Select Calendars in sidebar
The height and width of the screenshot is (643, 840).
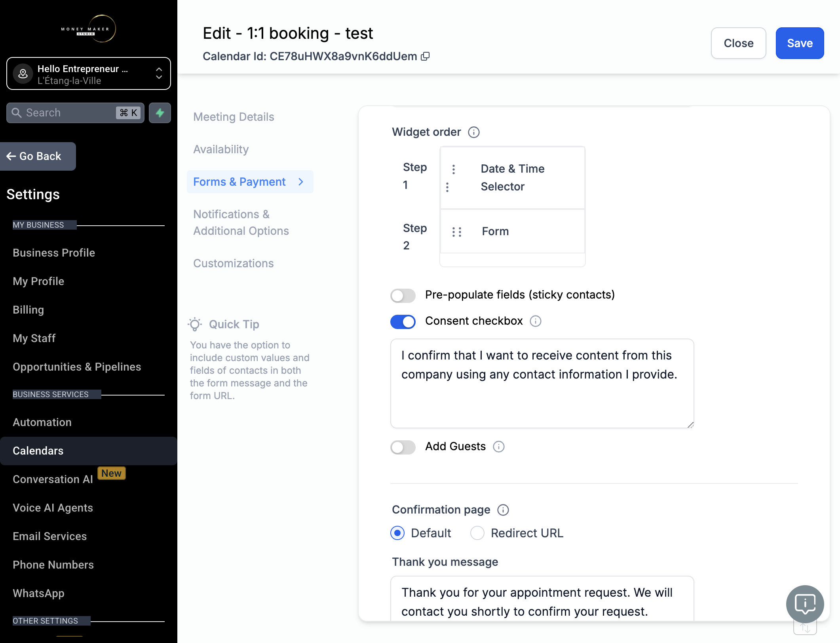pos(89,451)
